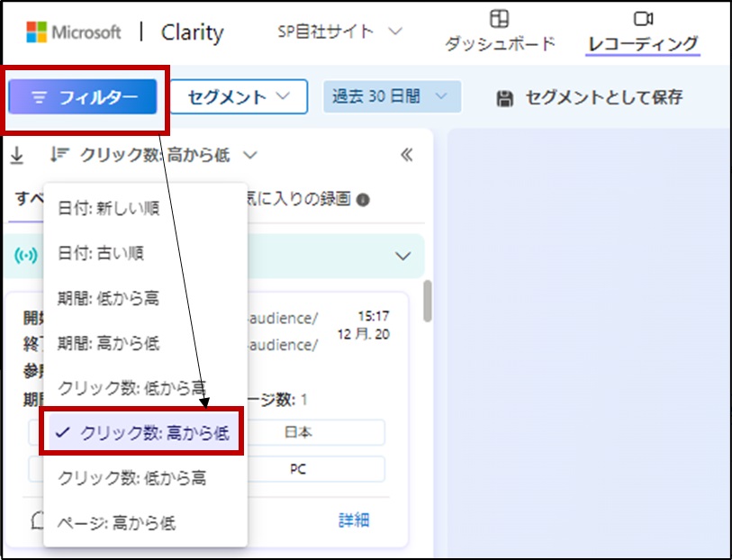The width and height of the screenshot is (732, 560).
Task: Click the フィルター button
Action: pyautogui.click(x=84, y=97)
